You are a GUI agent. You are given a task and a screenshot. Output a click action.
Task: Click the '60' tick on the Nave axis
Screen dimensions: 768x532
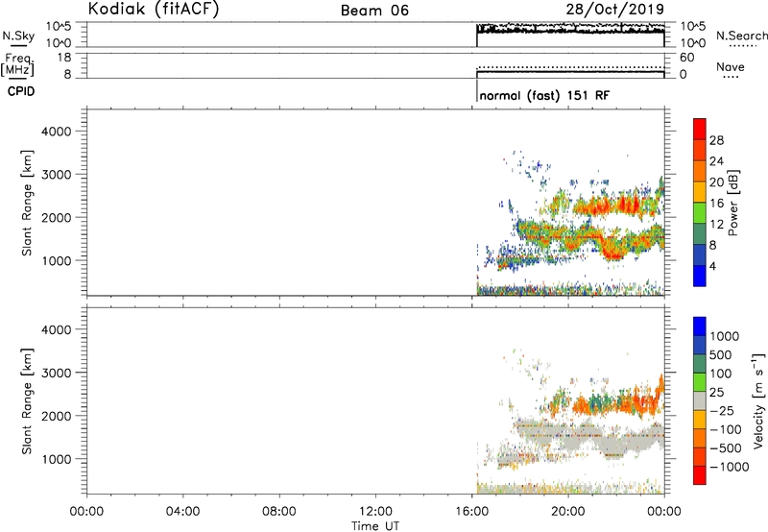(x=686, y=58)
